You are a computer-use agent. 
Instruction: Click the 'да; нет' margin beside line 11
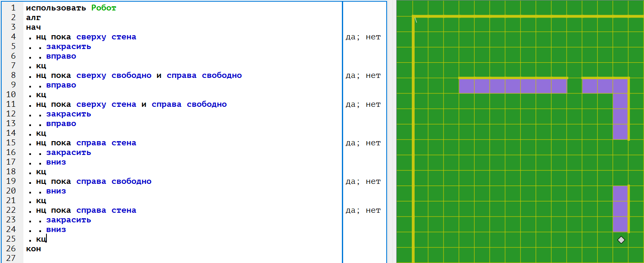click(363, 104)
